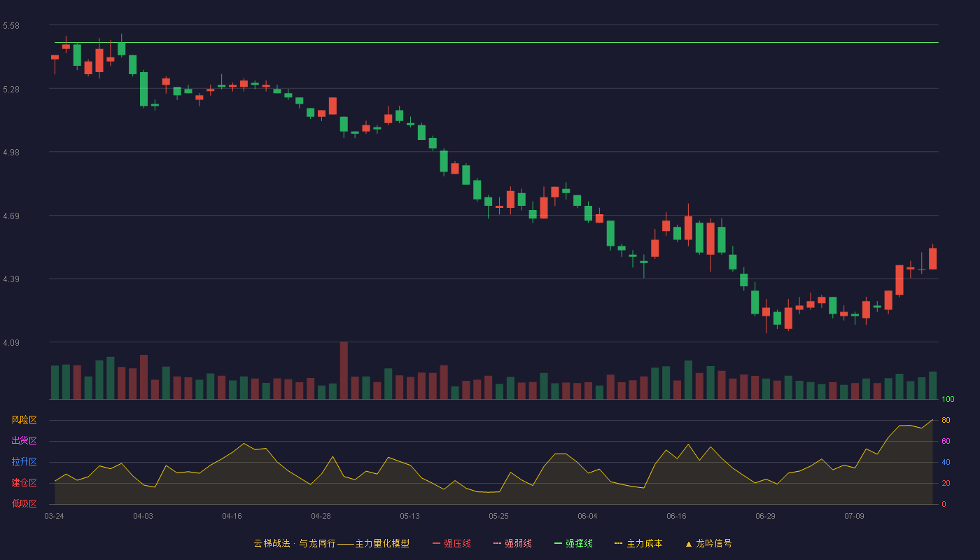Toggle the 主力成本 legend entry
The image size is (980, 560).
coord(638,543)
